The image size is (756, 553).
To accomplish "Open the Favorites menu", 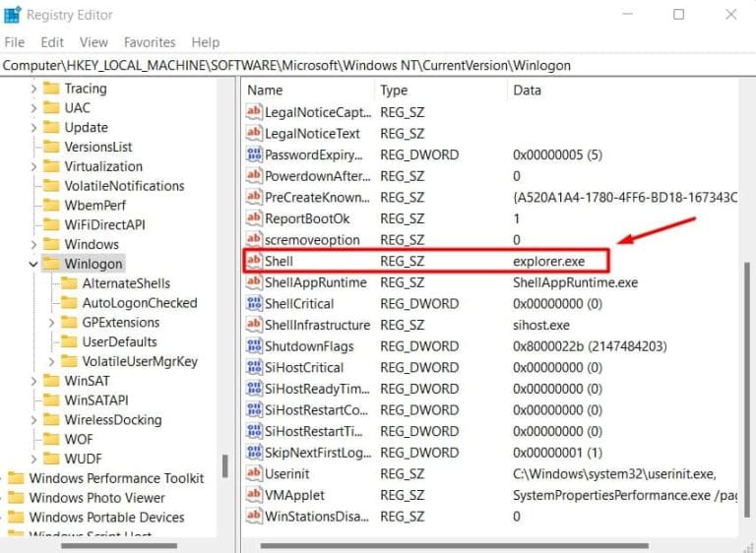I will pyautogui.click(x=150, y=42).
